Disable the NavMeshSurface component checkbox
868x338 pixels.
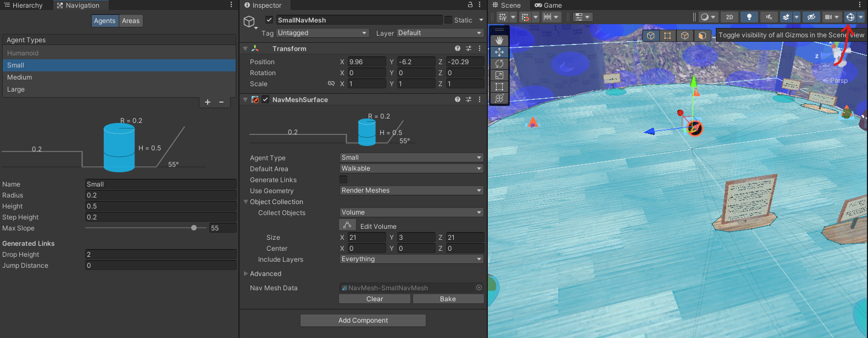click(x=265, y=100)
